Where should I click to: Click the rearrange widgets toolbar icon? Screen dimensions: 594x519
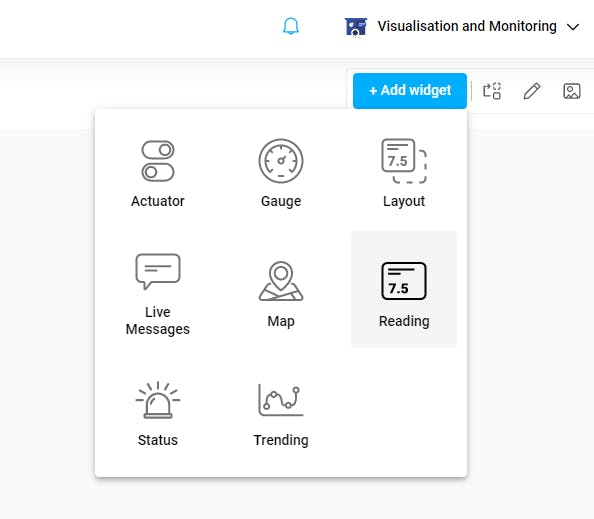[x=492, y=91]
